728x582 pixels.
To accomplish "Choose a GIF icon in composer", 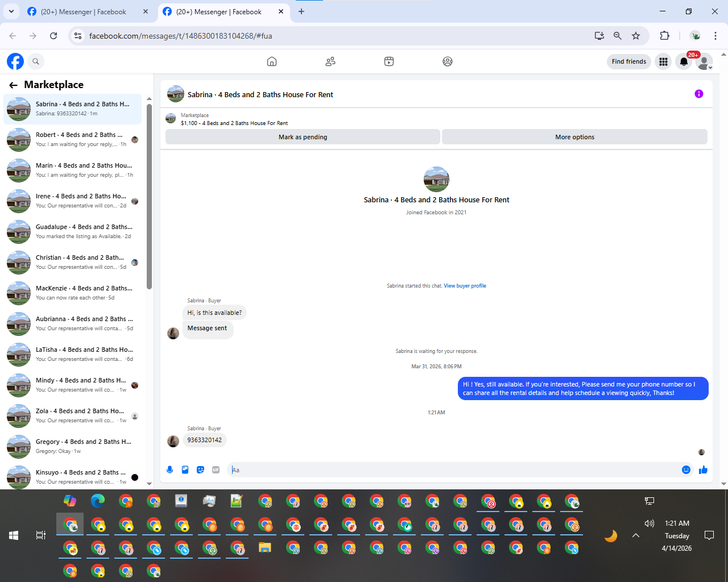I will coord(216,469).
